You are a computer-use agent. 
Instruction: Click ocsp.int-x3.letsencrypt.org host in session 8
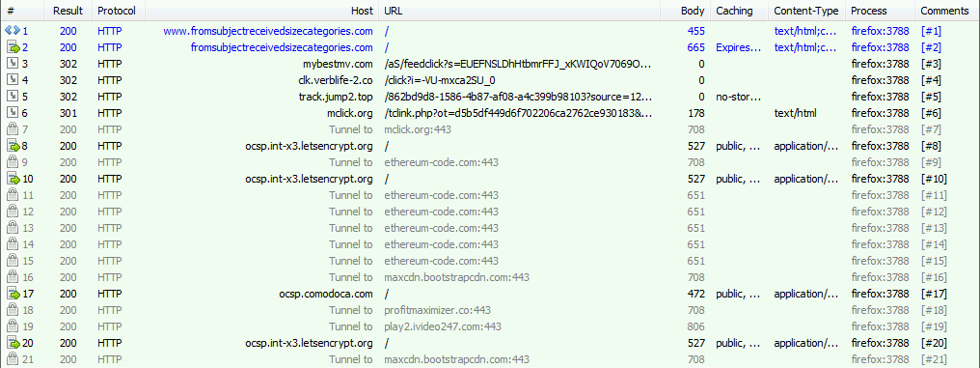pos(310,146)
